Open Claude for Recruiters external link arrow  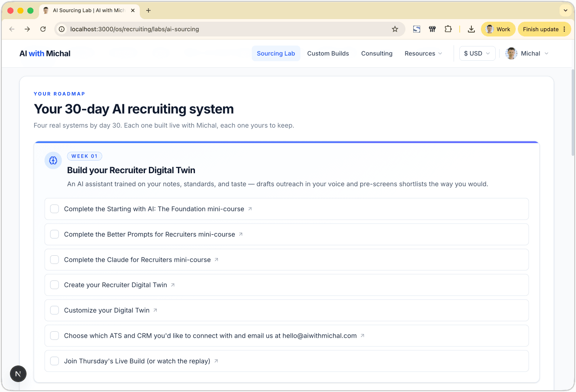(x=217, y=260)
